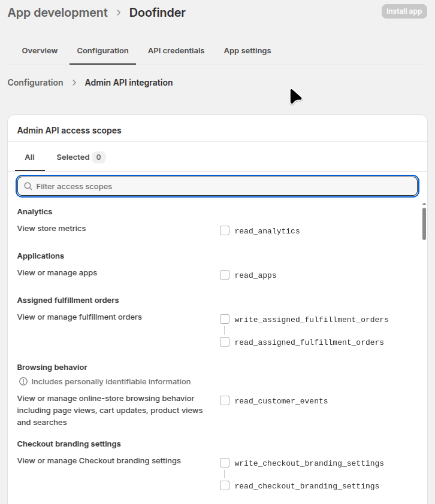Click the View or manage apps text
The height and width of the screenshot is (504, 435).
point(57,272)
